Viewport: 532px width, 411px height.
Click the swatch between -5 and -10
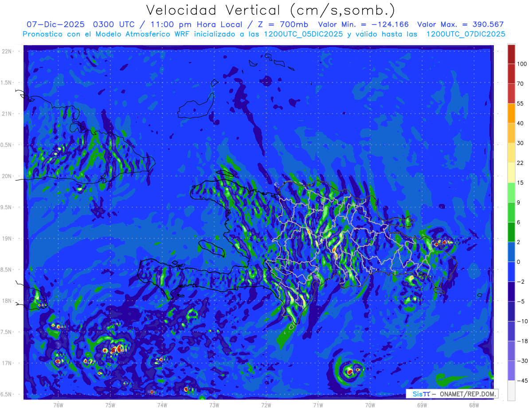tap(511, 311)
